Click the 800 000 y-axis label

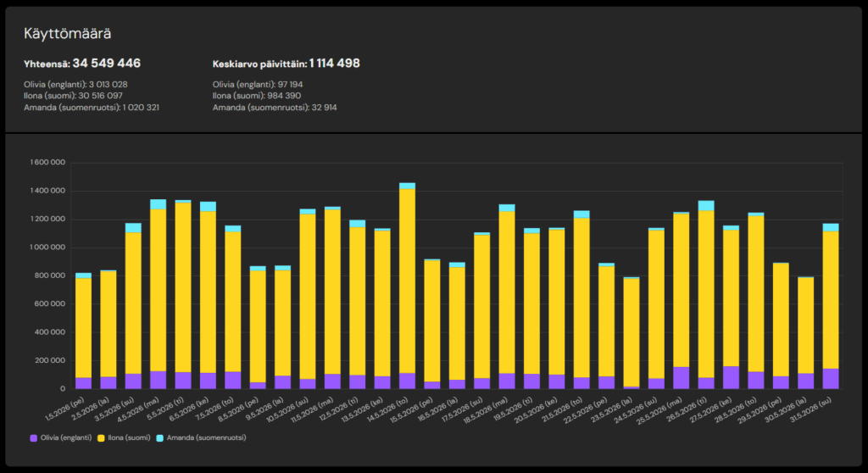50,275
